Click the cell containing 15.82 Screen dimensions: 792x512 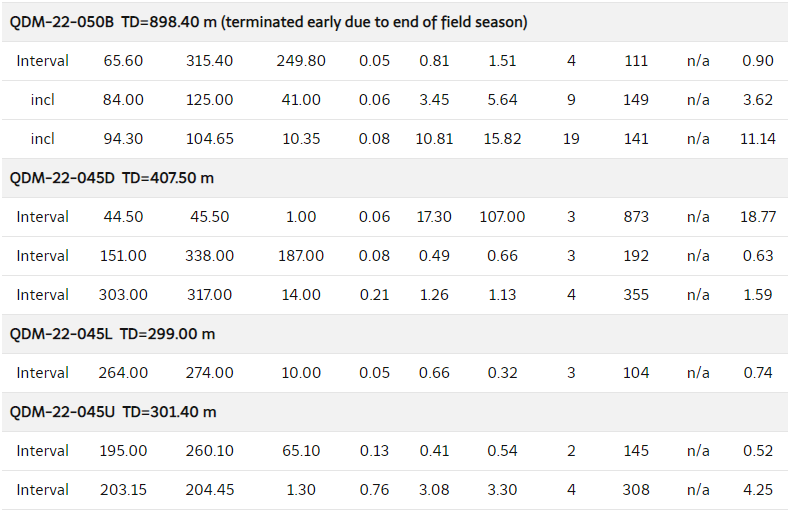[x=502, y=139]
